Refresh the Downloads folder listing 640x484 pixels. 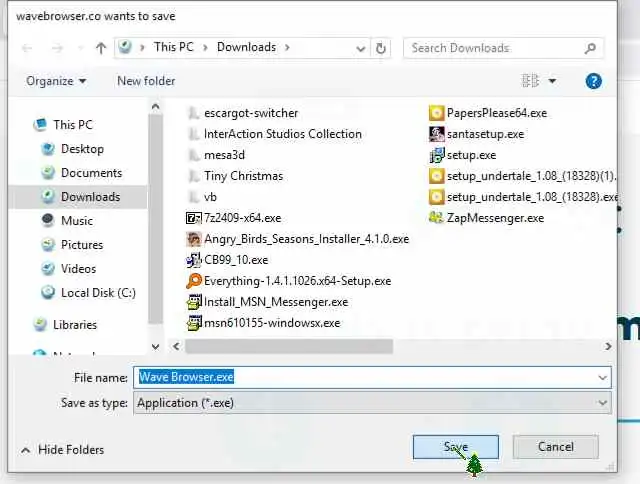coord(380,48)
